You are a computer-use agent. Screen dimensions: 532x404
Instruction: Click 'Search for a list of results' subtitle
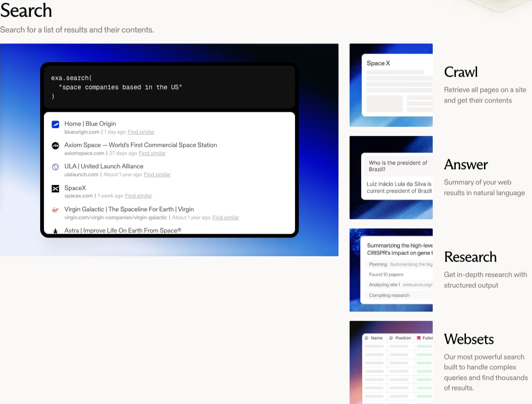(77, 30)
